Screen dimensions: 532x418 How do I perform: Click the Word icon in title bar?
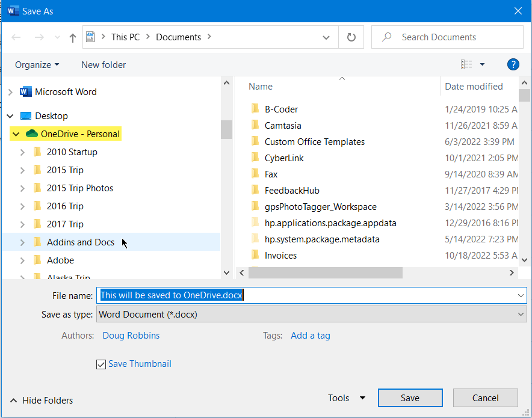[13, 11]
